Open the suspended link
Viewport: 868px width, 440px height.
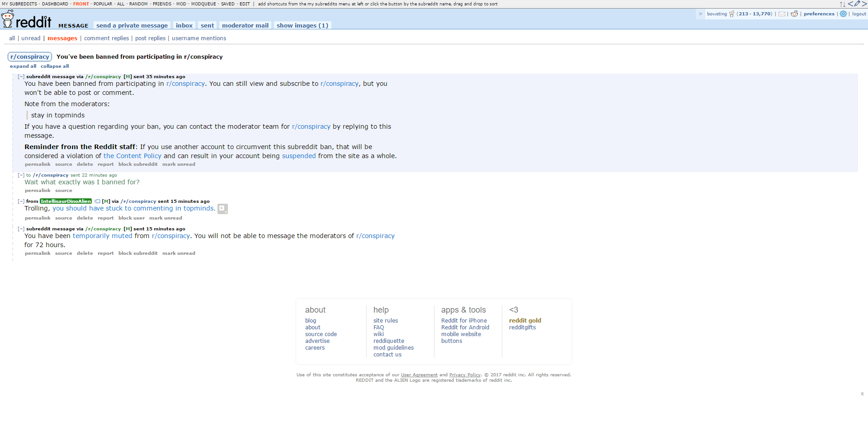(299, 156)
